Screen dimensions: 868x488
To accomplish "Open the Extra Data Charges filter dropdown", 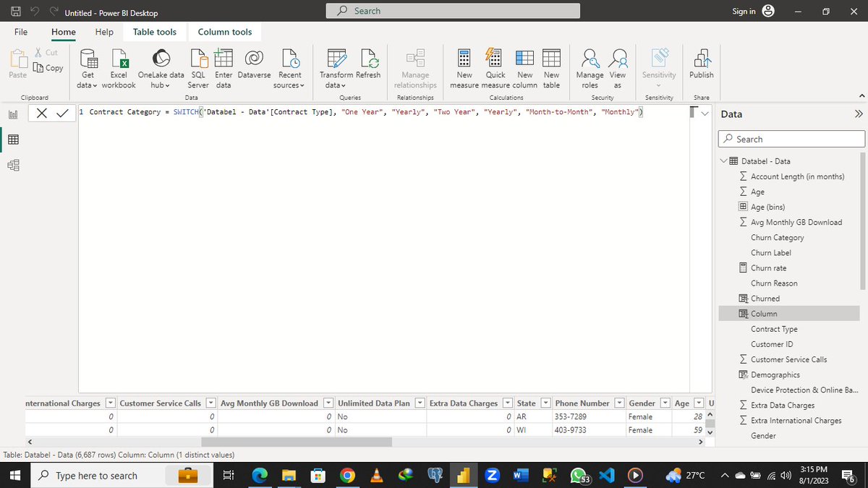I will click(509, 403).
